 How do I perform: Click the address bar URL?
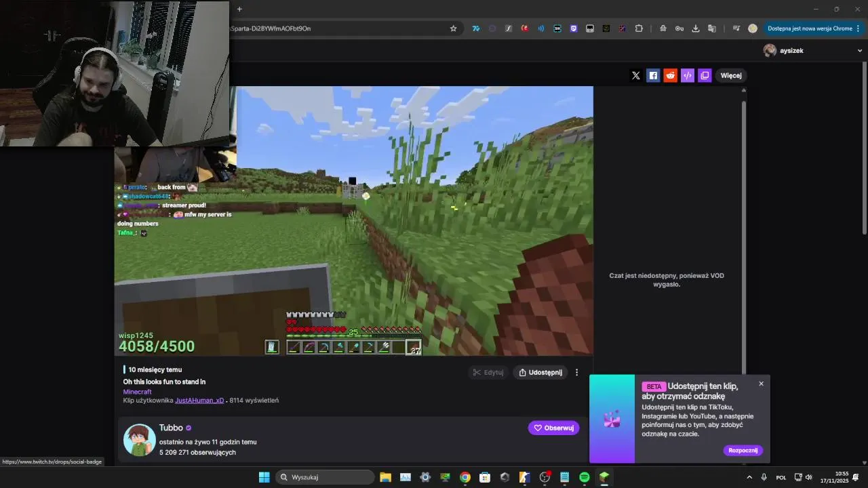[271, 28]
